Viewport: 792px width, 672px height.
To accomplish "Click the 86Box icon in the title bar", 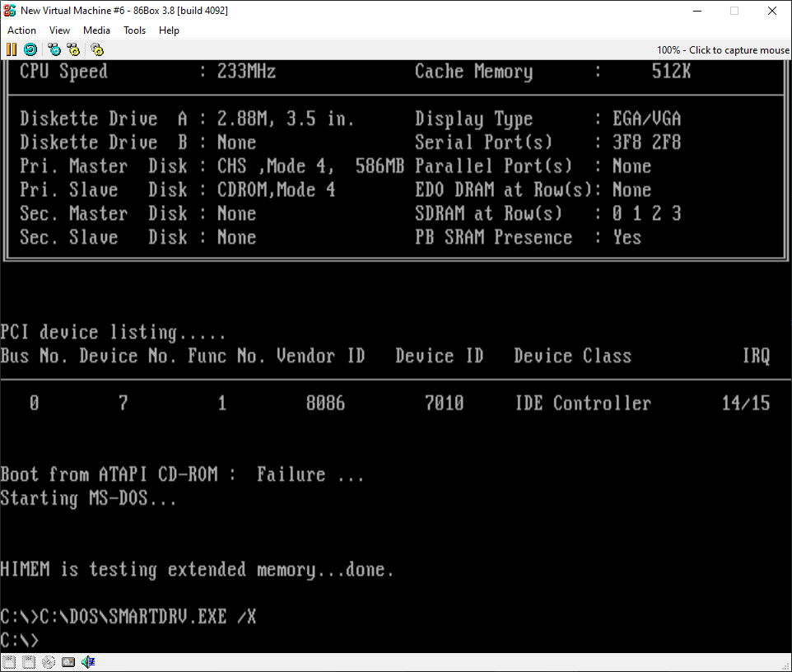I will [x=10, y=11].
